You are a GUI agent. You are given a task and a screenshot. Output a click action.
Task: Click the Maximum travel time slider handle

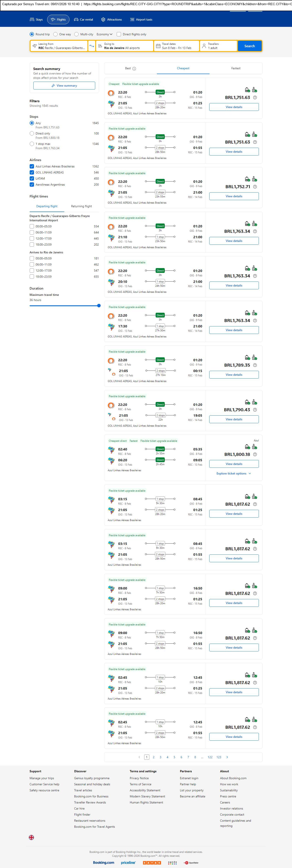pyautogui.click(x=99, y=306)
